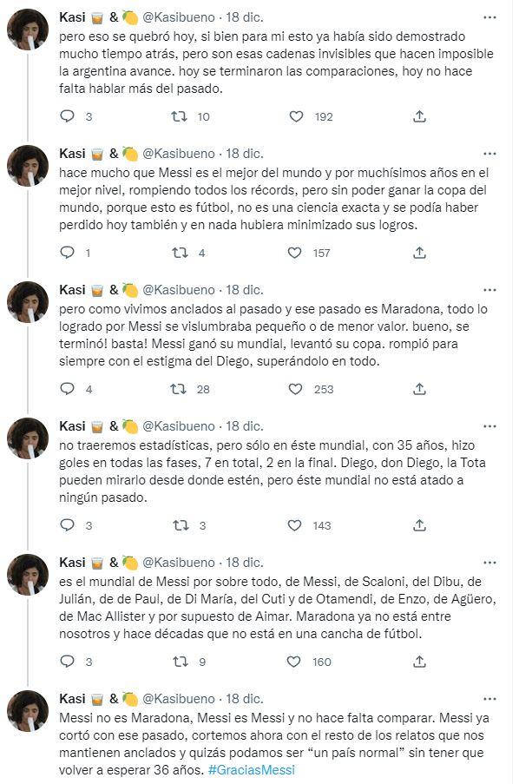Retweet the tweet with 10 retweets

(181, 116)
